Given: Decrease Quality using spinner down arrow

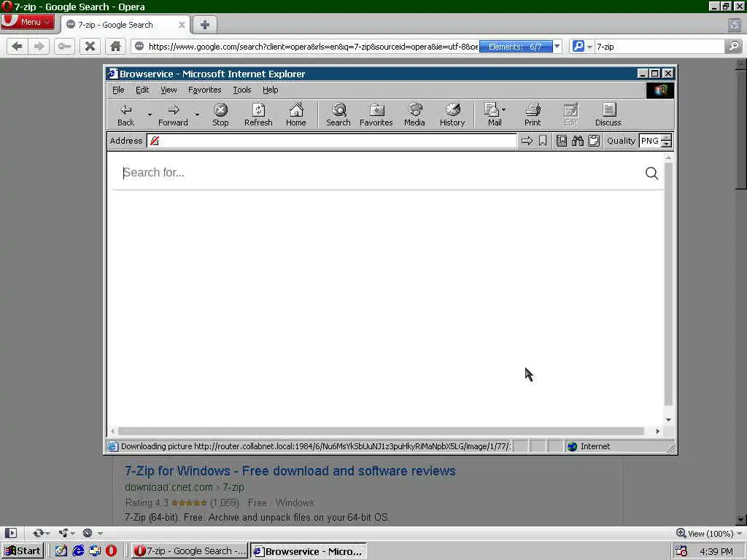Looking at the screenshot, I should (667, 144).
